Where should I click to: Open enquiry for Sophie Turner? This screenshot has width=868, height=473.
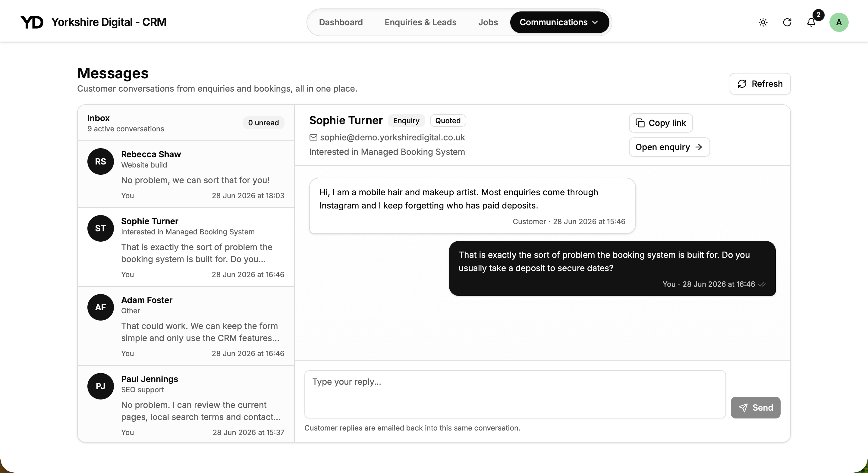[669, 147]
